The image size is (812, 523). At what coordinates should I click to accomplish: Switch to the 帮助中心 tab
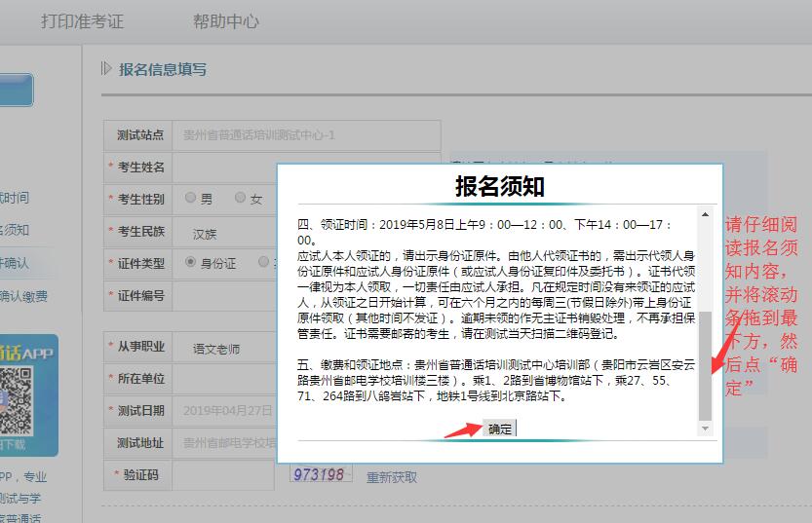click(225, 21)
